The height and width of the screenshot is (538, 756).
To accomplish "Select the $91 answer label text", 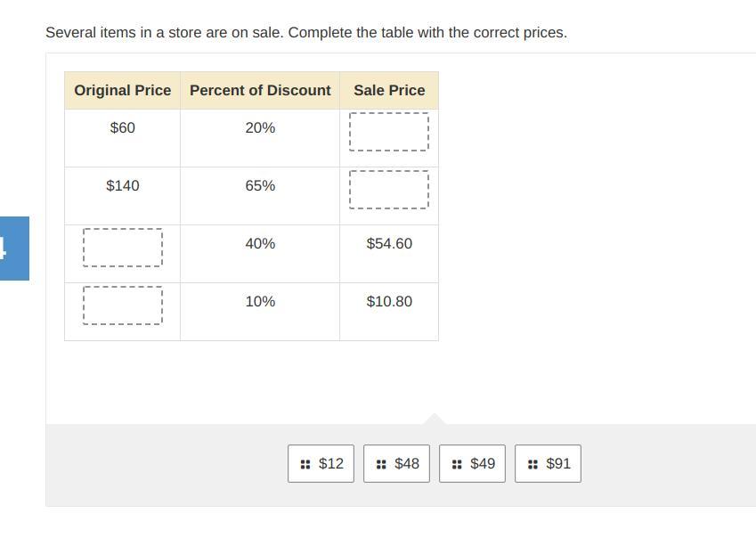I will (x=558, y=463).
